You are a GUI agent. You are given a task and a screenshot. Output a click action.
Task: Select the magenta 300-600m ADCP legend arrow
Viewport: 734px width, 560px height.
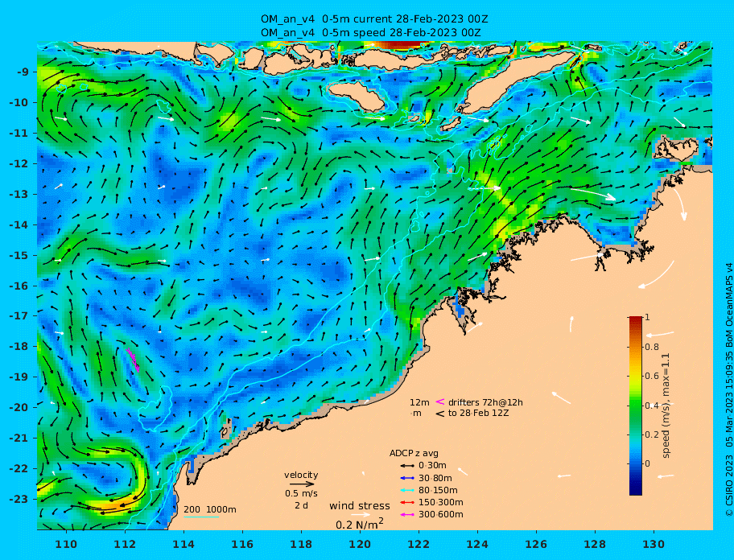click(x=407, y=515)
